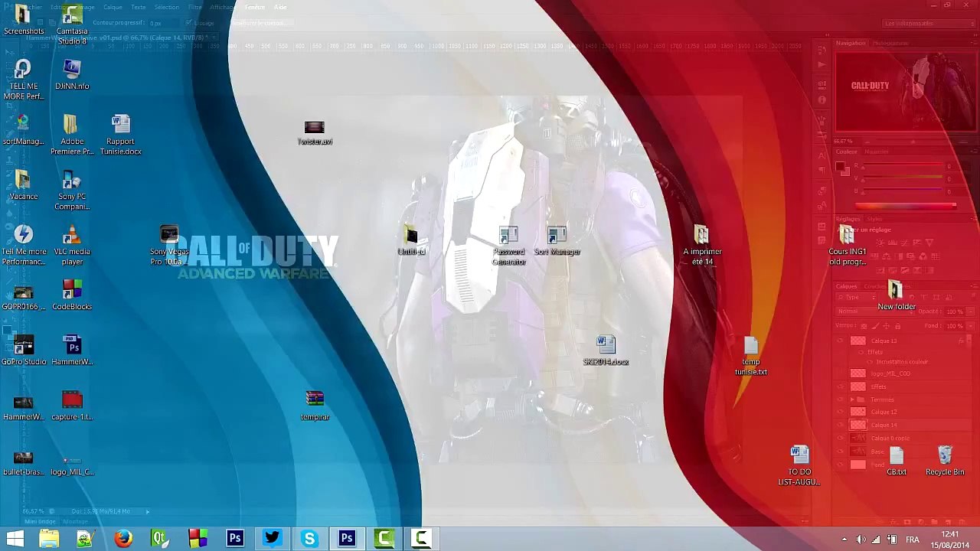
Task: Select the Password Generator shortcut
Action: (509, 246)
